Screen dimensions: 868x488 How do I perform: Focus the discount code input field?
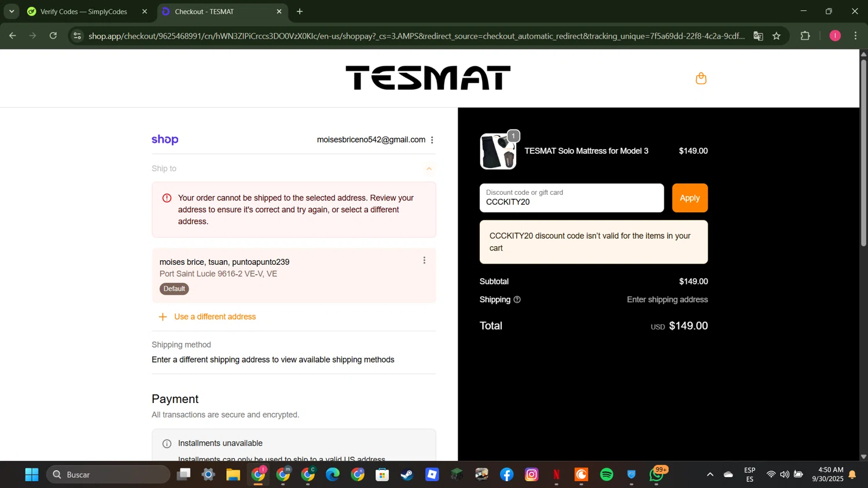[x=572, y=198]
